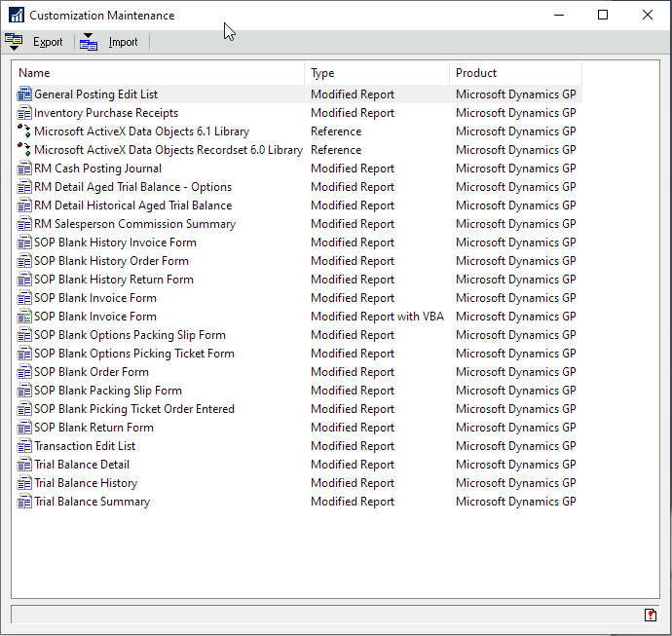The height and width of the screenshot is (636, 672).
Task: Sort by the Name column header
Action: (x=158, y=73)
